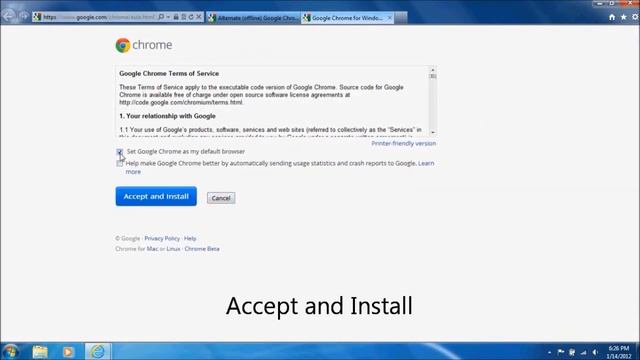Click the Cancel button
The width and height of the screenshot is (640, 360).
coord(221,198)
